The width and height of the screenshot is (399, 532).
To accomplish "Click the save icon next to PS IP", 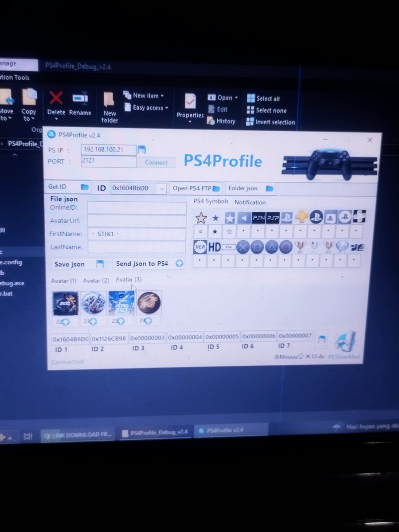I will pyautogui.click(x=141, y=149).
